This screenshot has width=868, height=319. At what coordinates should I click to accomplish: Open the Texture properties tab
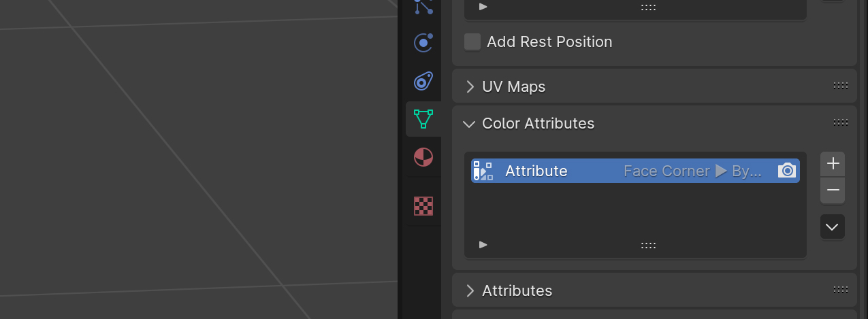tap(423, 206)
